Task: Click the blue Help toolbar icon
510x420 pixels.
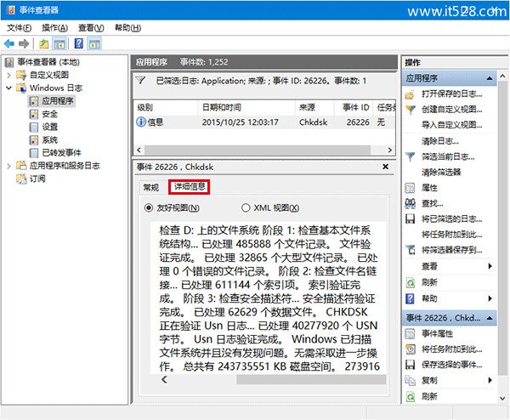Action: click(x=79, y=43)
